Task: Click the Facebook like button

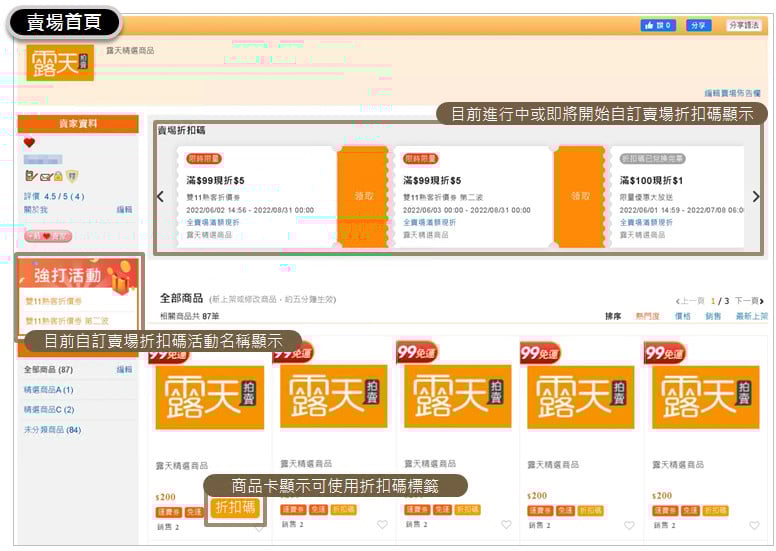Action: 657,25
